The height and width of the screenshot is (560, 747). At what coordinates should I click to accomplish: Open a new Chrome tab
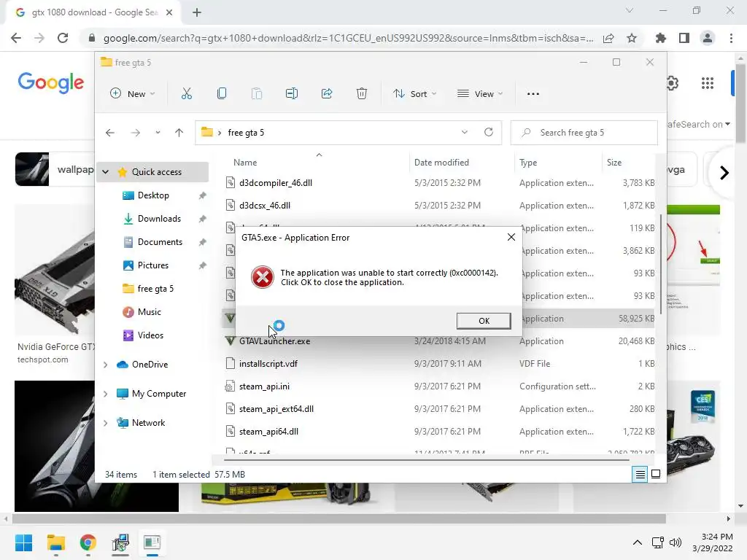pos(197,12)
